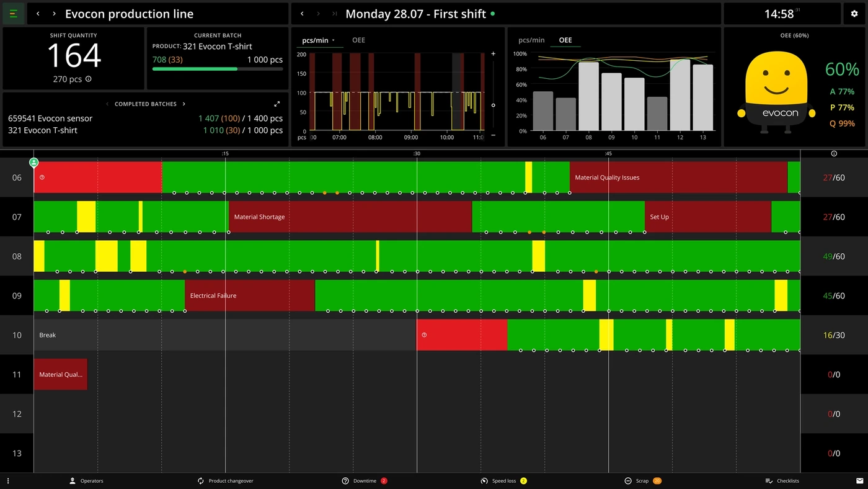Viewport: 868px width, 489px height.
Task: Click the Monday 28.07 - First shift title
Action: click(x=416, y=14)
